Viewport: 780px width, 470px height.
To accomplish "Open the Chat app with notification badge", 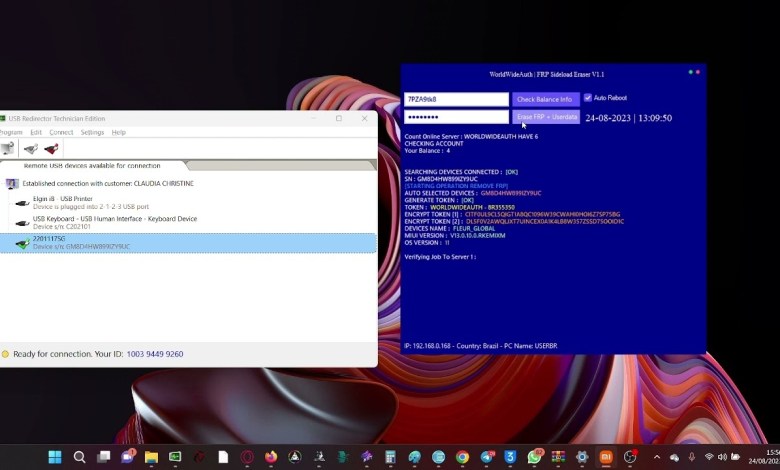I will tap(128, 456).
